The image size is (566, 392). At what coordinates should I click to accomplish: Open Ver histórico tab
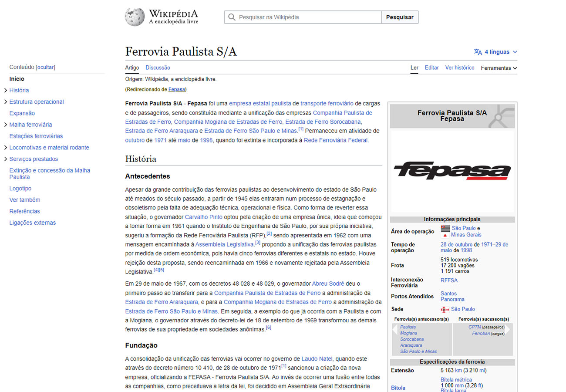pos(460,68)
